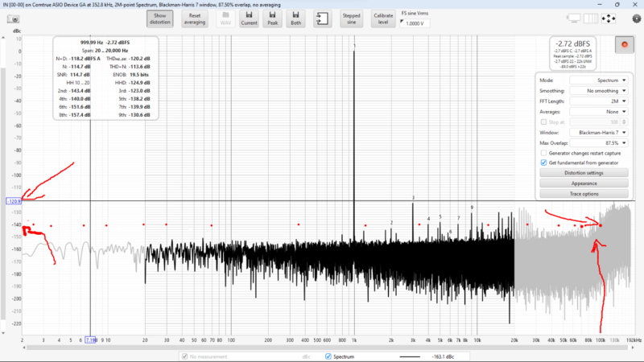Save the Peak trace
The height and width of the screenshot is (362, 644).
tap(272, 19)
